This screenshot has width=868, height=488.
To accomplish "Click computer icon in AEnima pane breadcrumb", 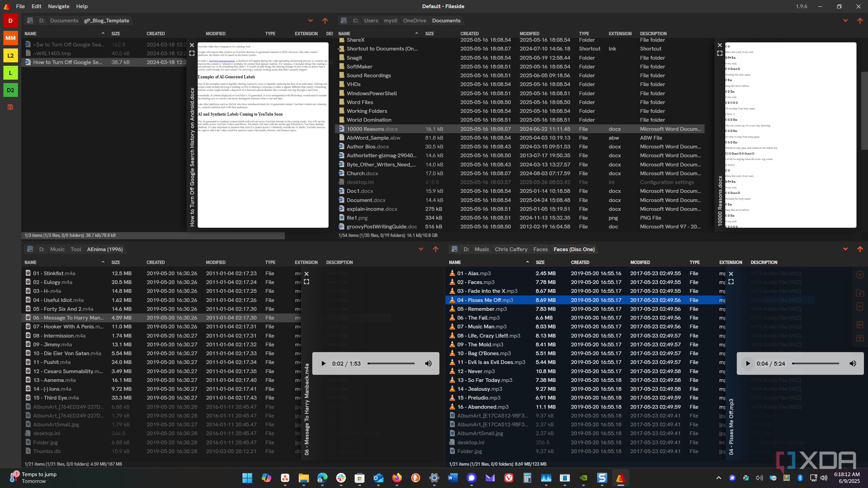I will (x=30, y=249).
